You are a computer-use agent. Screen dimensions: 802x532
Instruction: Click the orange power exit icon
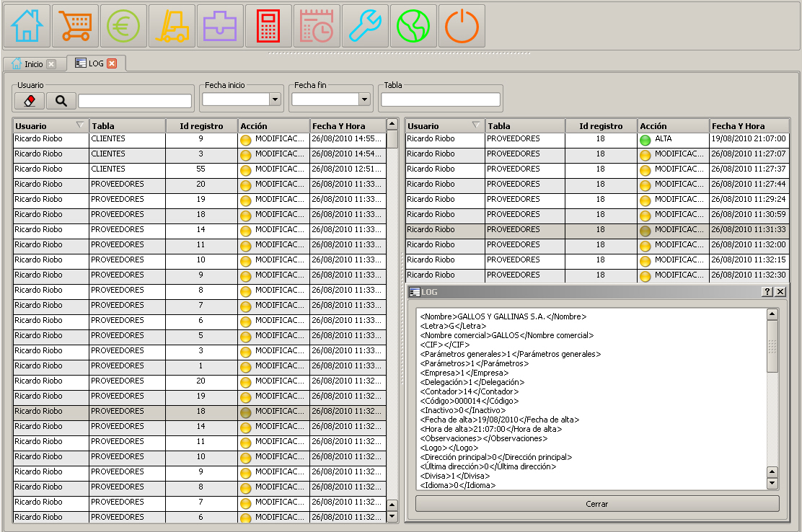click(x=462, y=26)
